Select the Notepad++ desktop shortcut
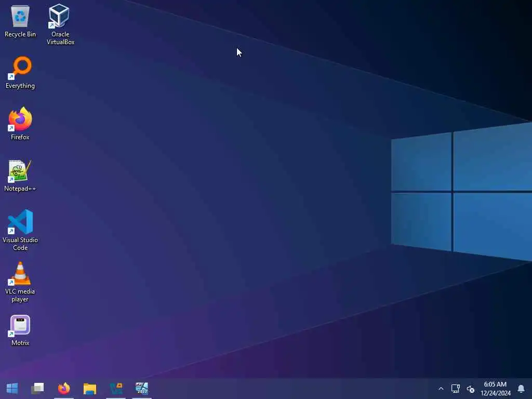This screenshot has width=532, height=399. 20,176
